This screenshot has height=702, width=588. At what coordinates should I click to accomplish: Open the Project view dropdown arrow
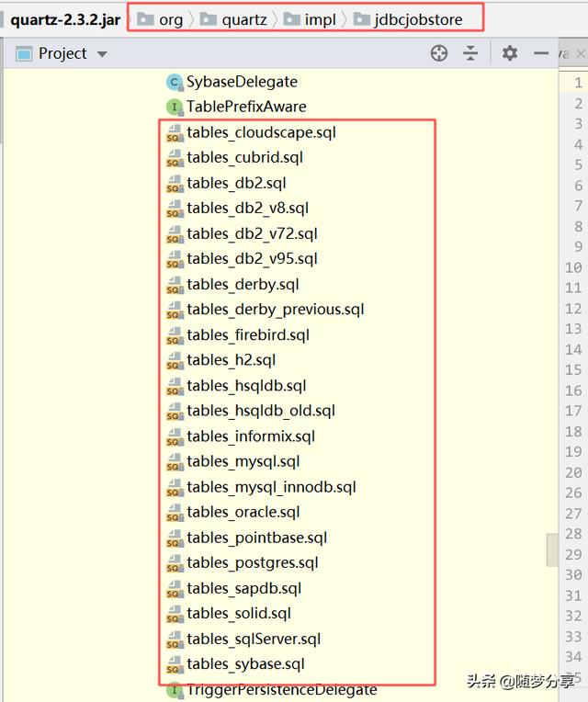click(x=103, y=54)
